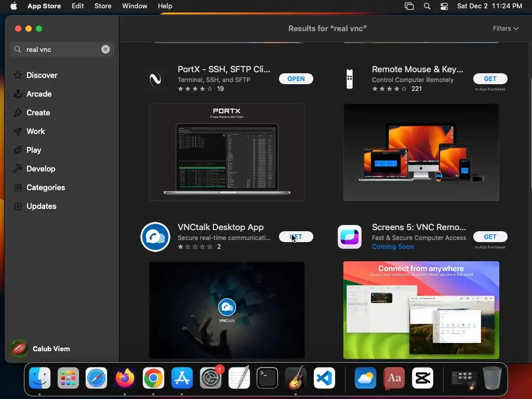This screenshot has height=399, width=532.
Task: Clear the search field text
Action: [105, 49]
